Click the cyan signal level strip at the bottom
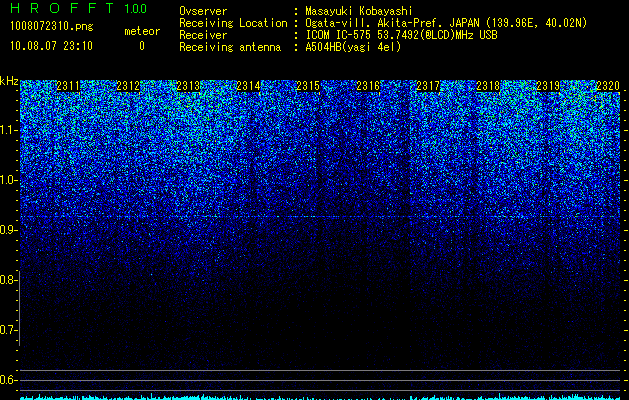This screenshot has width=629, height=400. (x=321, y=397)
